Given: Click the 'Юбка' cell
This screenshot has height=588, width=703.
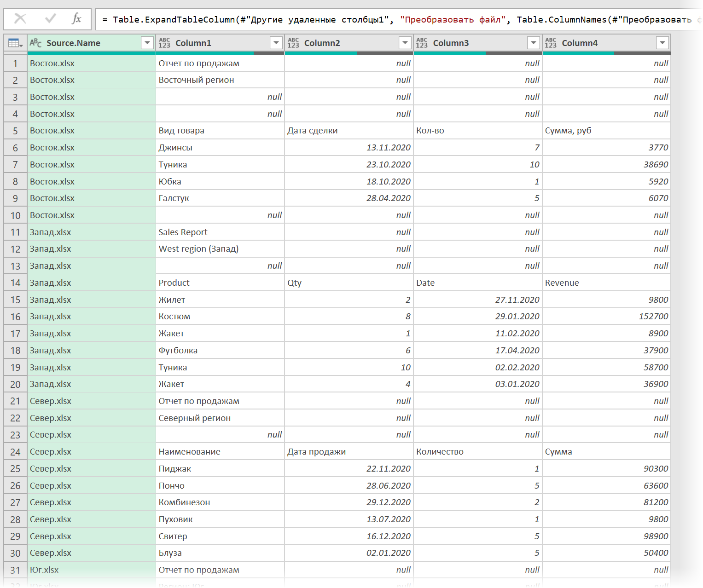Looking at the screenshot, I should [220, 181].
